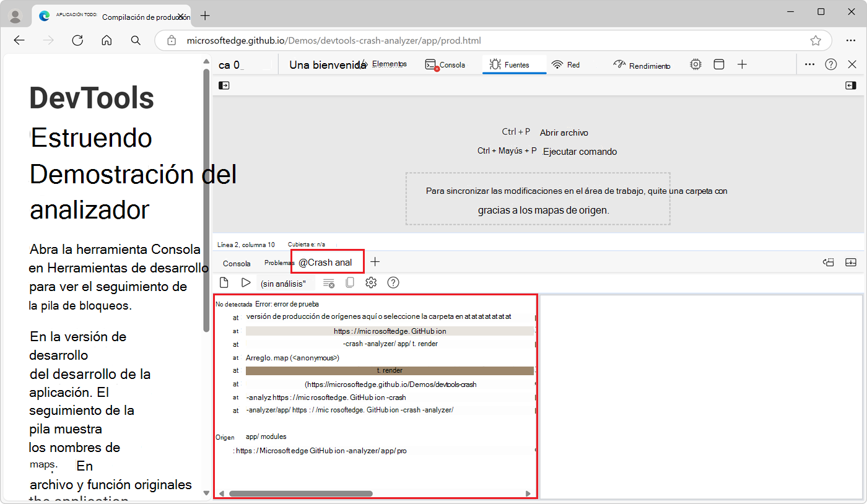Open Crash analyzer help icon

pos(393,282)
